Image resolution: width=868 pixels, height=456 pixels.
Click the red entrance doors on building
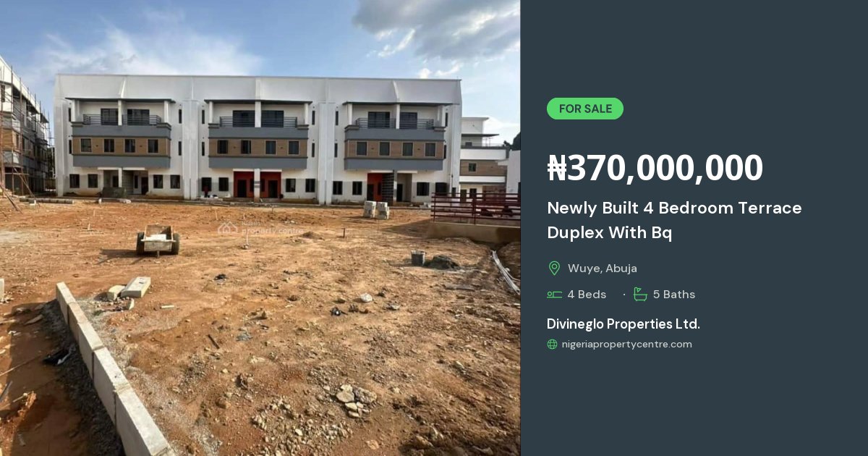[x=257, y=185]
